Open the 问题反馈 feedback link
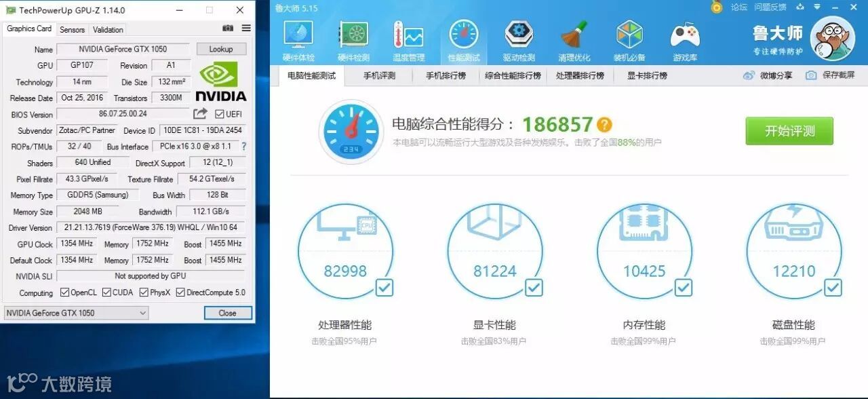Viewport: 868px width, 399px height. point(770,7)
